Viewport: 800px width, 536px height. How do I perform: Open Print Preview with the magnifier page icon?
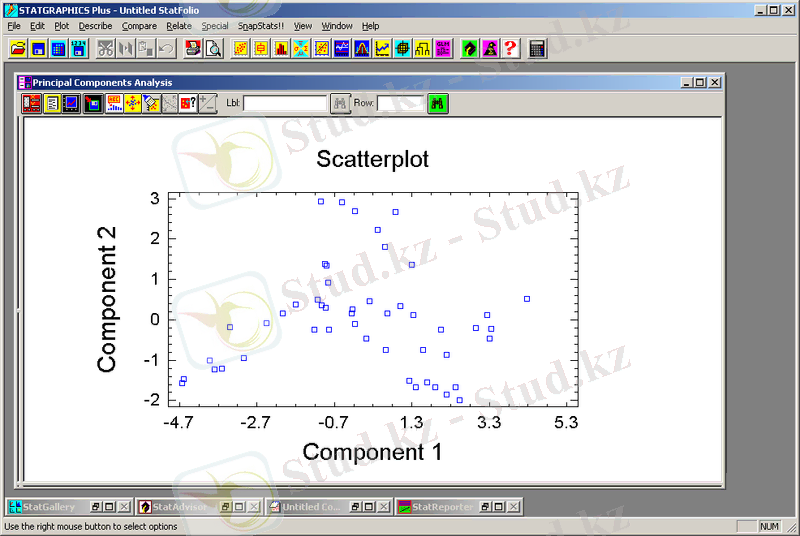[213, 48]
